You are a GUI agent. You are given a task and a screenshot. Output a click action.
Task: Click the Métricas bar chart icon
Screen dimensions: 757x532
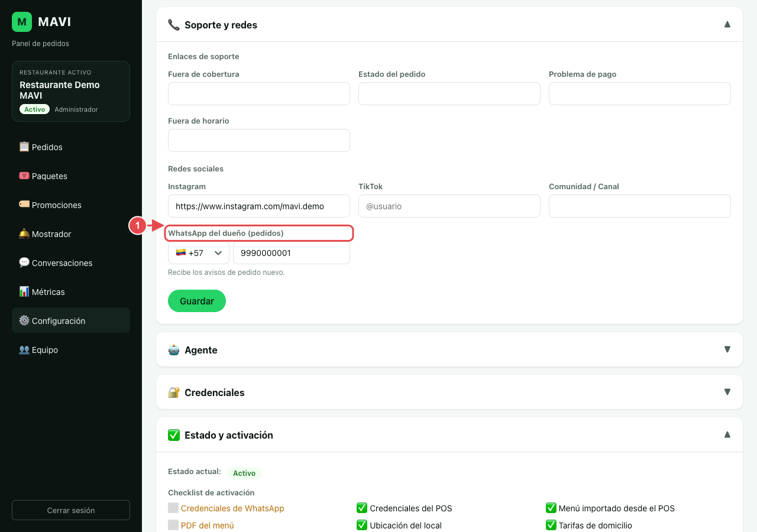[x=24, y=291]
